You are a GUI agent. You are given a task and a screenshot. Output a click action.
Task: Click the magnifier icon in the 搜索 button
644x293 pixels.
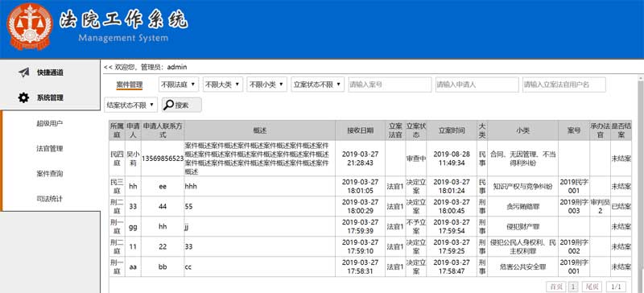tap(169, 105)
